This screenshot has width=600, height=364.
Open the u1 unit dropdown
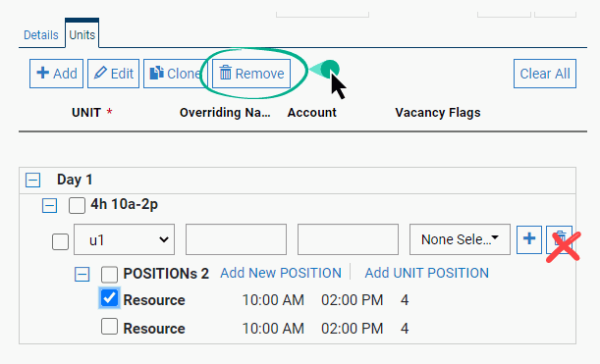click(x=124, y=239)
